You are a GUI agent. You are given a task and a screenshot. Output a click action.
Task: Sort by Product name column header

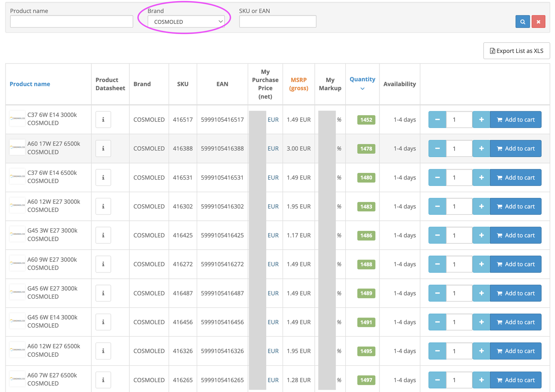30,84
